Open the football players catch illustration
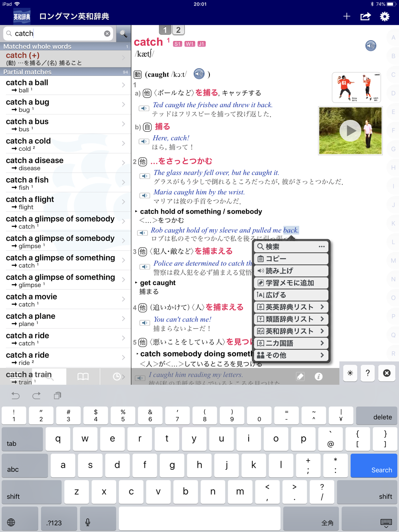The width and height of the screenshot is (399, 532). click(x=356, y=87)
